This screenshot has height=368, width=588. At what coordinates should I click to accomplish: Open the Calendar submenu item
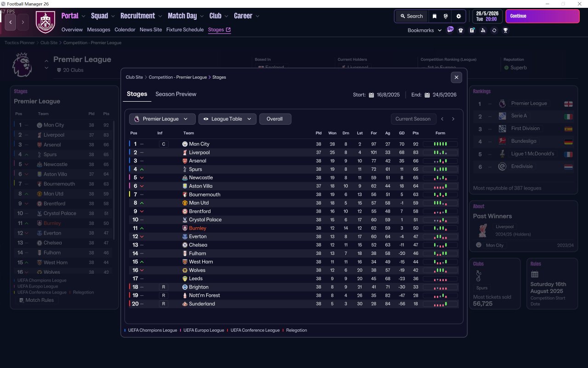125,30
